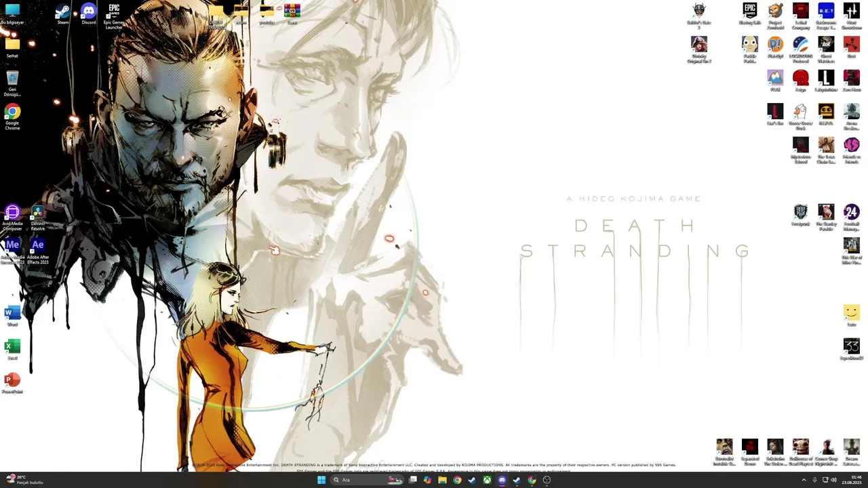The image size is (868, 488).
Task: Select the yellow smiley face shortcut
Action: 852,316
